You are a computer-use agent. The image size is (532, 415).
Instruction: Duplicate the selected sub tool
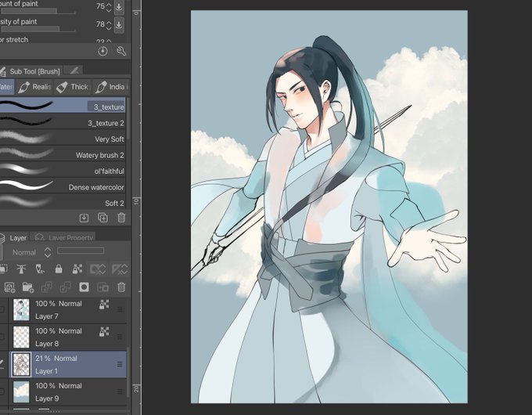(102, 218)
